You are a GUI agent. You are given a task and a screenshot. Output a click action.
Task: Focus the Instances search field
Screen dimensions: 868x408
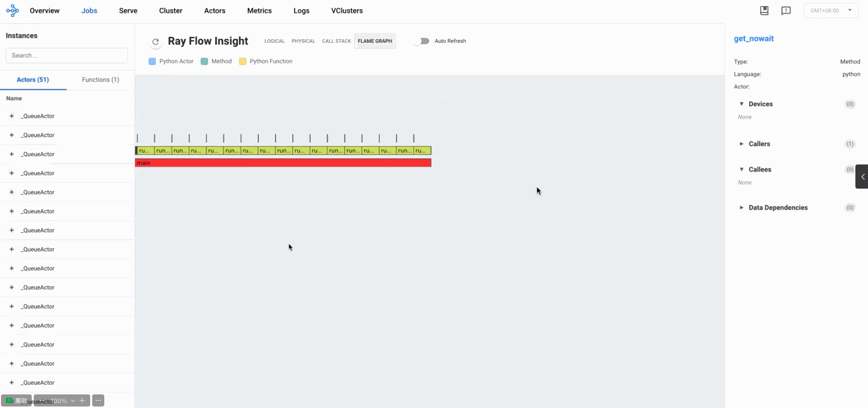pyautogui.click(x=66, y=55)
